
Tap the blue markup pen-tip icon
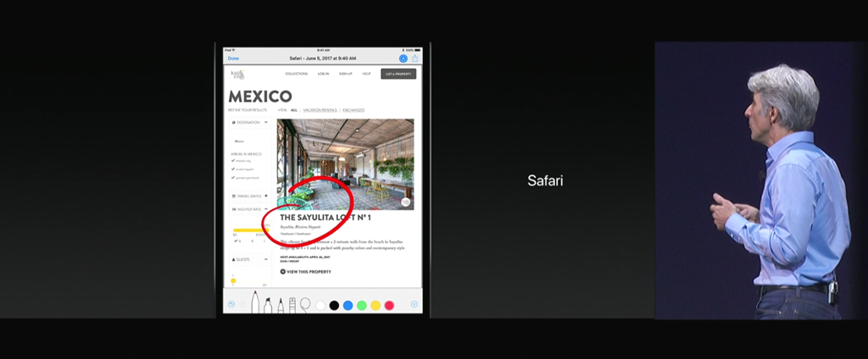pyautogui.click(x=403, y=58)
